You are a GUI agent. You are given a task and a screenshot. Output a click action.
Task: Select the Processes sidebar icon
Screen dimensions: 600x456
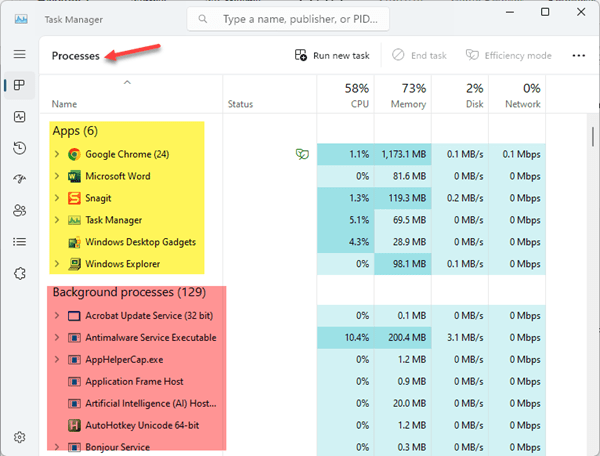click(x=20, y=85)
